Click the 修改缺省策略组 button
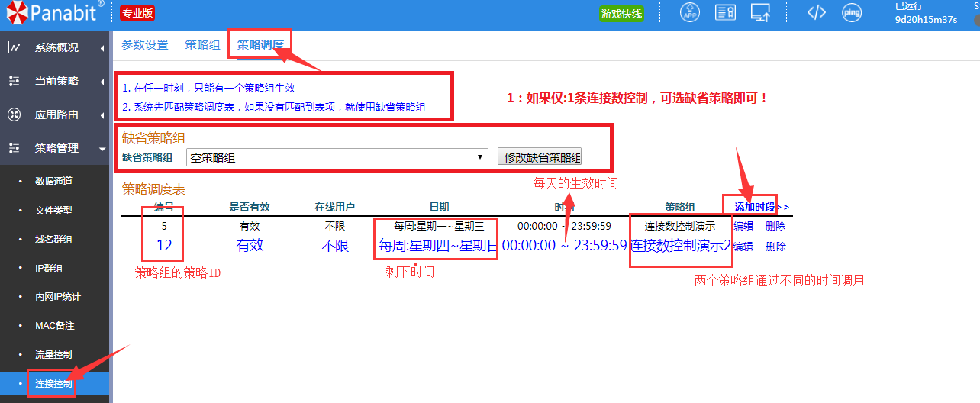 [x=542, y=157]
